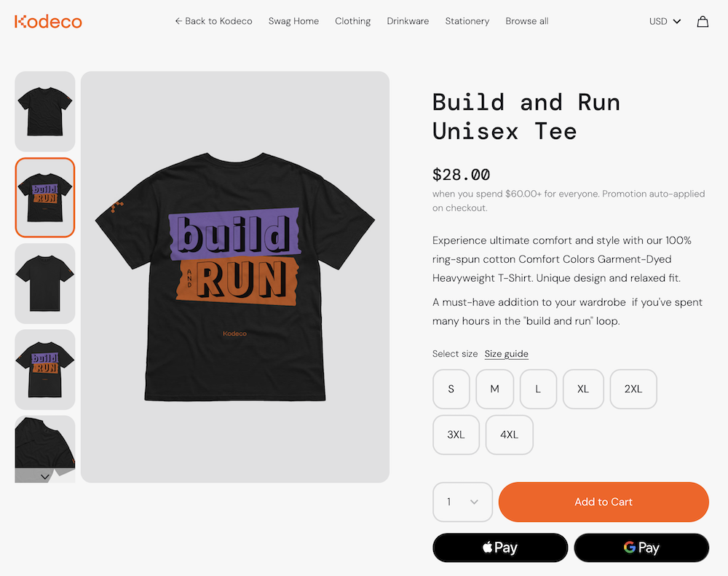Select the first t-shirt thumbnail
The width and height of the screenshot is (728, 576).
click(x=45, y=111)
